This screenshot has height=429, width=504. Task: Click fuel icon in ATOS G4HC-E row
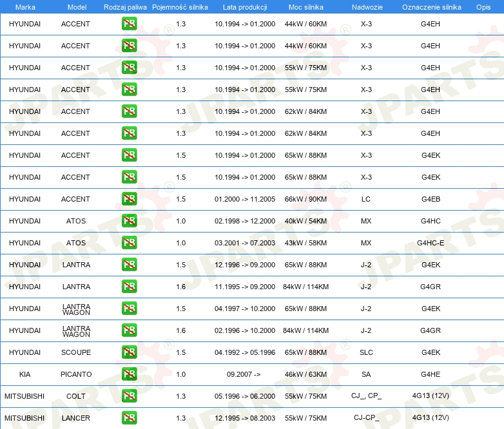(129, 243)
